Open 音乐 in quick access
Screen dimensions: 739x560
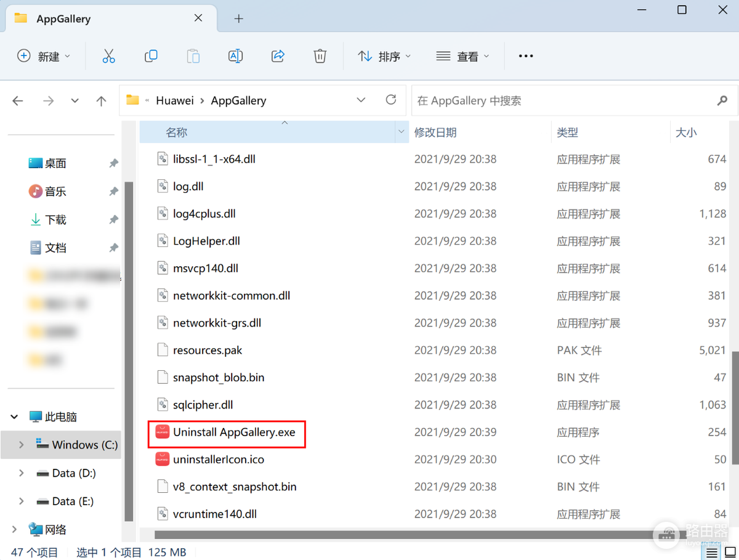[55, 192]
